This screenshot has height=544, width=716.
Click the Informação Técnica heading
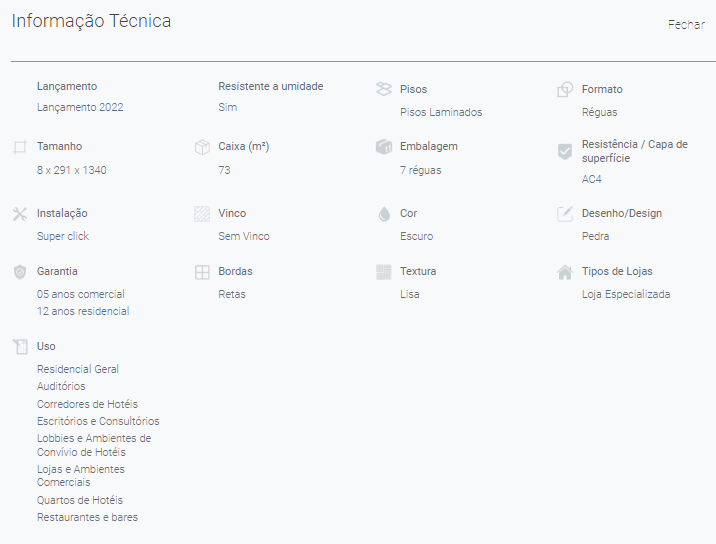[x=91, y=21]
